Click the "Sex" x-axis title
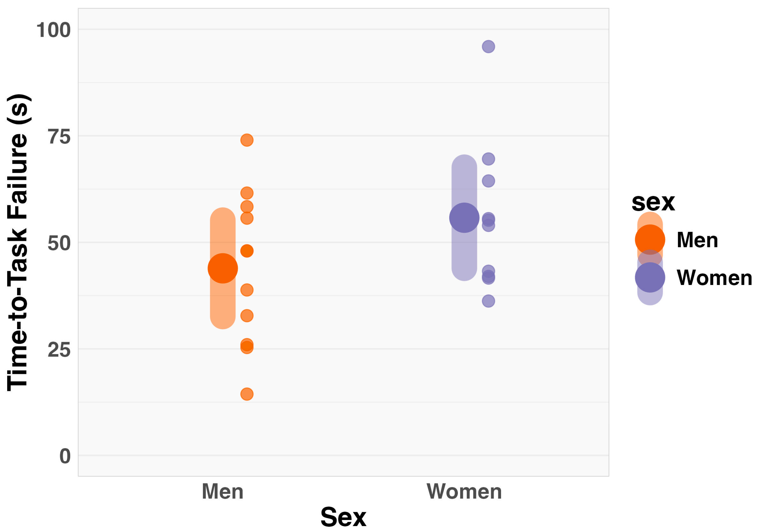 click(x=343, y=517)
